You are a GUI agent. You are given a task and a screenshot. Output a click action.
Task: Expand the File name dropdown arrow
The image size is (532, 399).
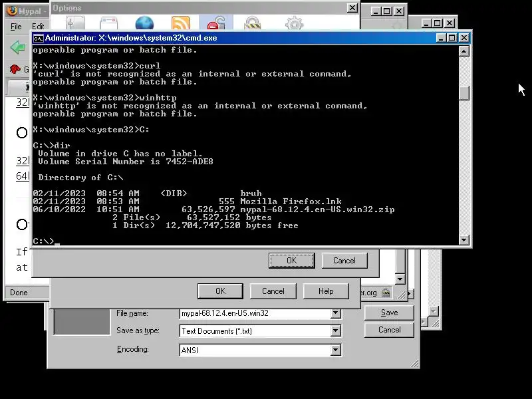336,313
